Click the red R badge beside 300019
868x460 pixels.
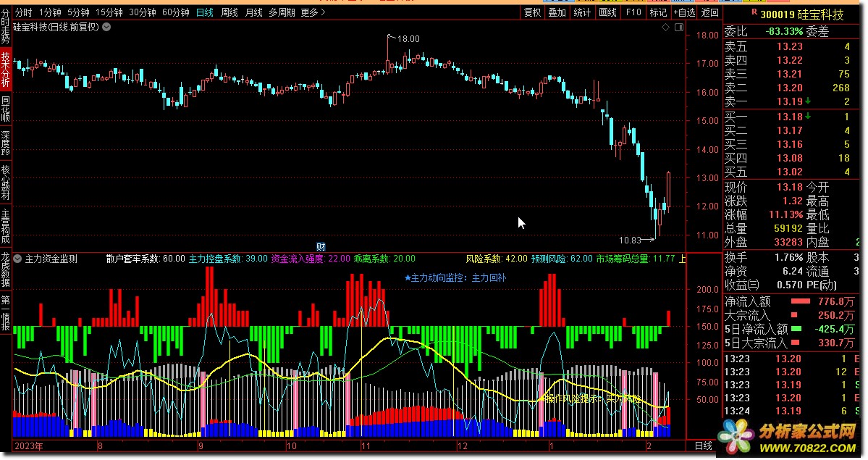click(754, 12)
